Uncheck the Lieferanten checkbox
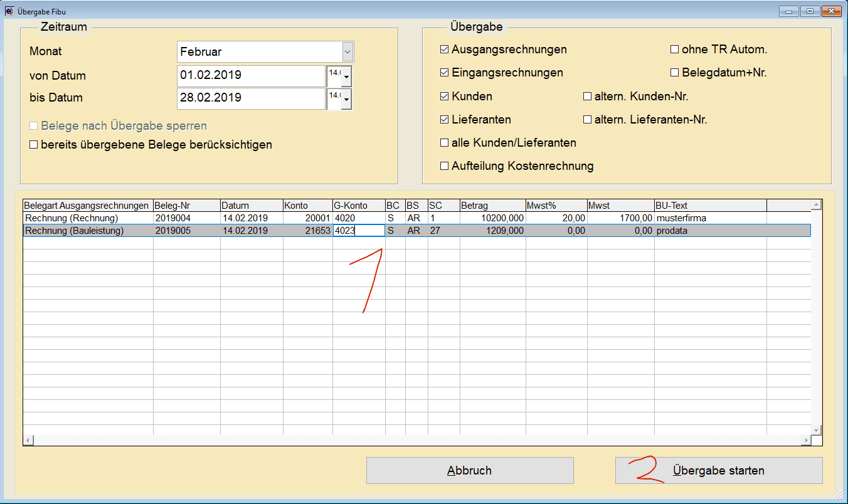848x504 pixels. pyautogui.click(x=445, y=119)
